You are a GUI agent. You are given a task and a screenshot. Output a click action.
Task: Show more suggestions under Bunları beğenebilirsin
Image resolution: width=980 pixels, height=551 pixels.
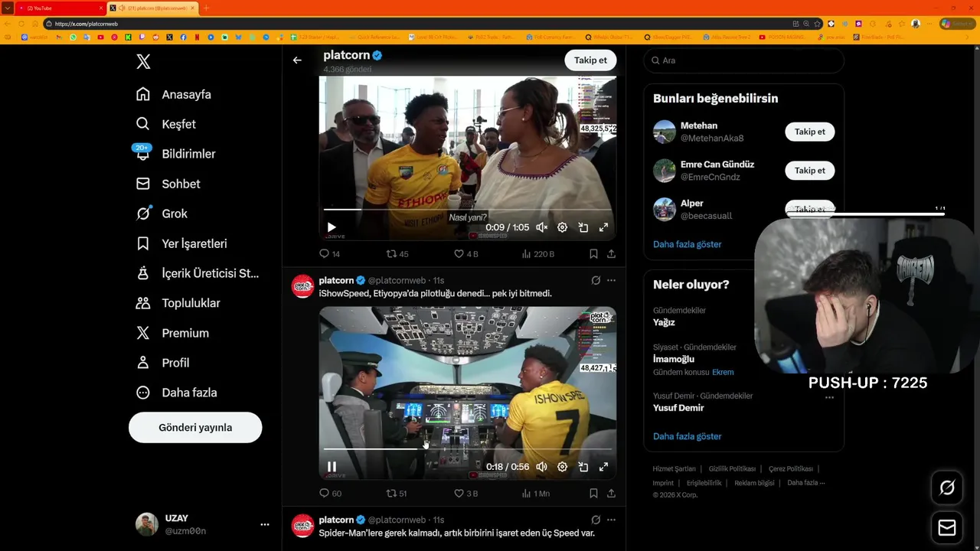(687, 244)
